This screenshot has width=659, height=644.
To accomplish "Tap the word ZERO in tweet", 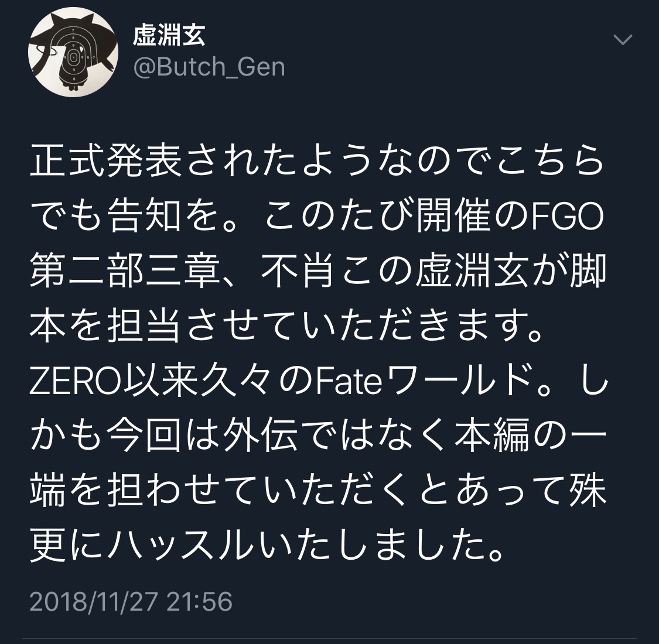I will coord(75,383).
